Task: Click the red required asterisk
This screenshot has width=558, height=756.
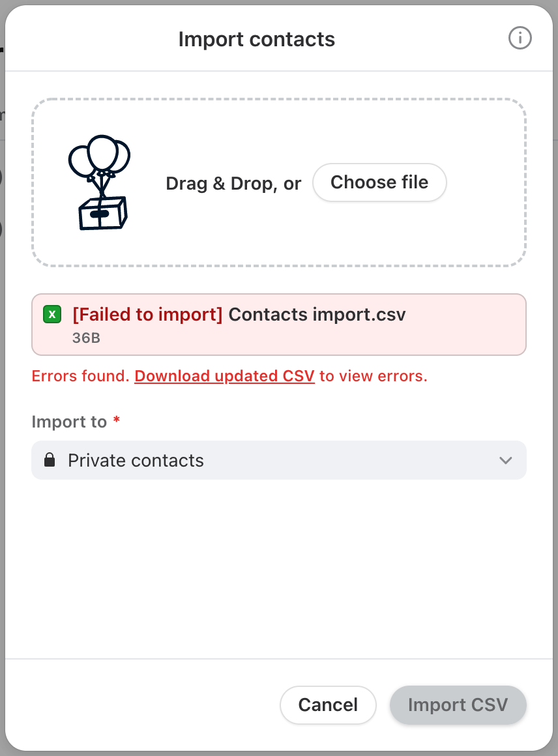Action: pos(116,419)
